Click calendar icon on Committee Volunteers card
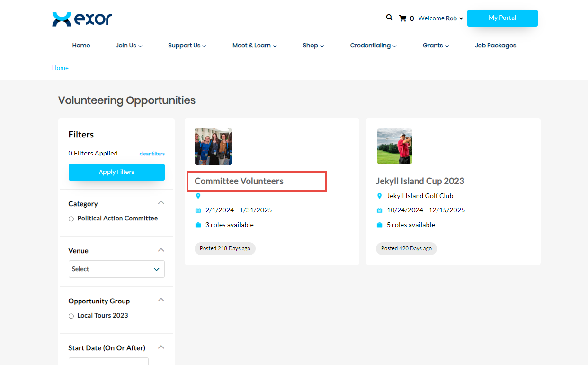Screen dimensions: 588x365 tap(198, 210)
